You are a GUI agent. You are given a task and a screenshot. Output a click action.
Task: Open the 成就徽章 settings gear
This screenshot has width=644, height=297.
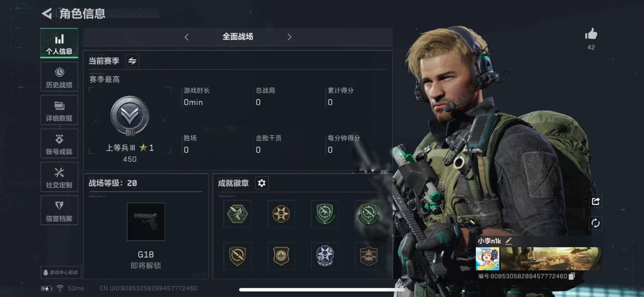click(x=262, y=183)
